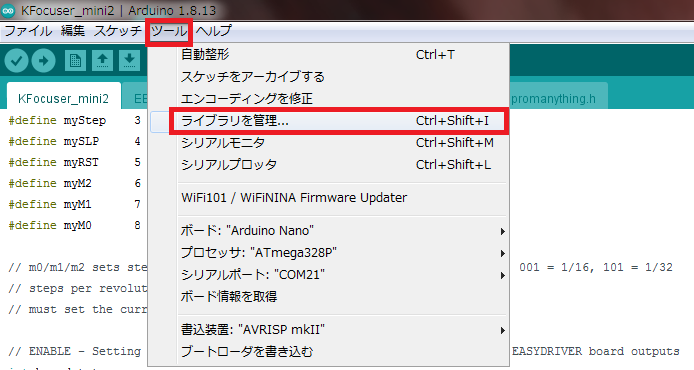Switch to the KFocuser_mini2 tab
The image size is (694, 370).
pos(63,98)
